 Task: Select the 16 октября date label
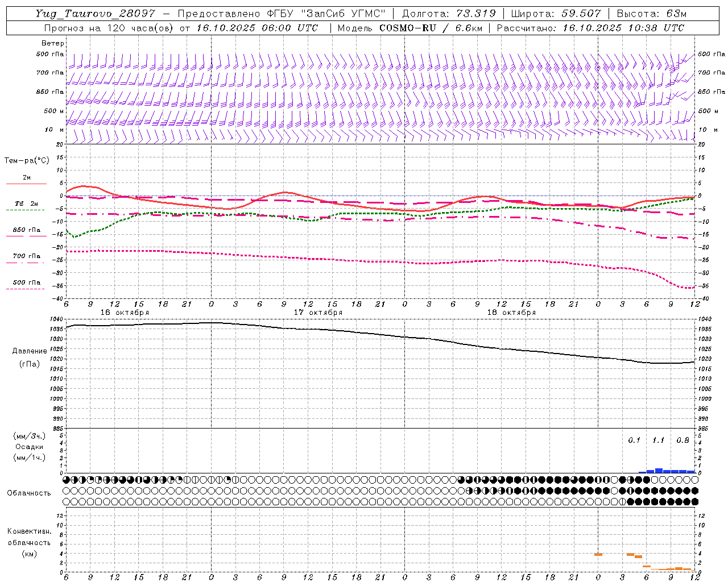[125, 313]
